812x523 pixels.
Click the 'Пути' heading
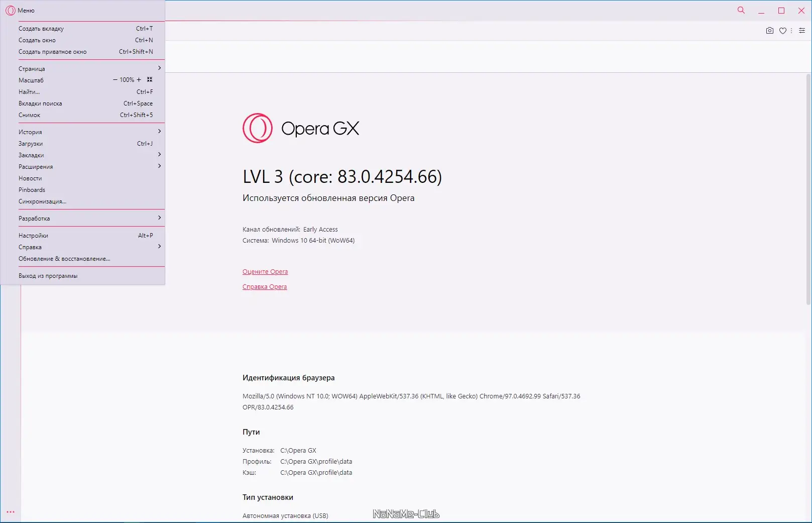point(251,432)
